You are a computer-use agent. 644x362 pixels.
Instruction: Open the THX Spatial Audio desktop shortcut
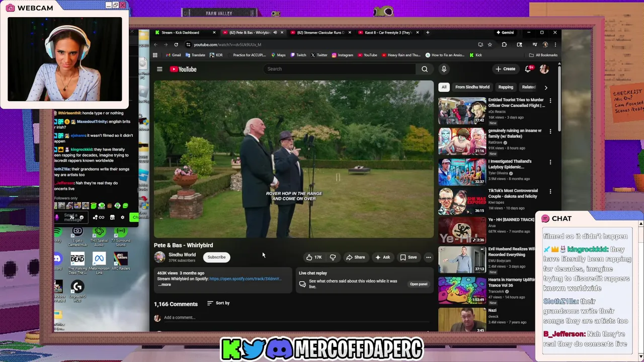pyautogui.click(x=99, y=236)
